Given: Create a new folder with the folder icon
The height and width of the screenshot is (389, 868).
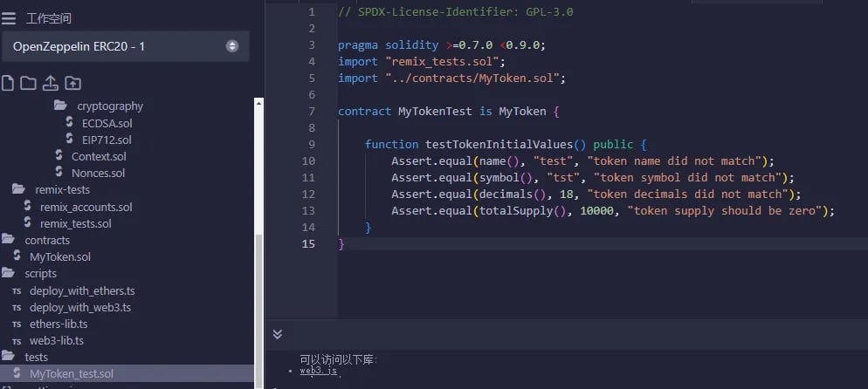Looking at the screenshot, I should [x=28, y=84].
